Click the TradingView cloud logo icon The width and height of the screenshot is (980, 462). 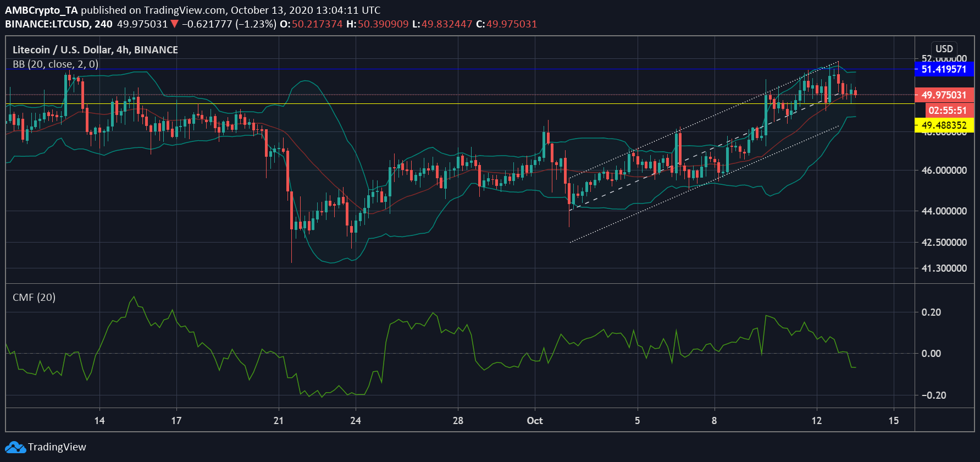(15, 447)
